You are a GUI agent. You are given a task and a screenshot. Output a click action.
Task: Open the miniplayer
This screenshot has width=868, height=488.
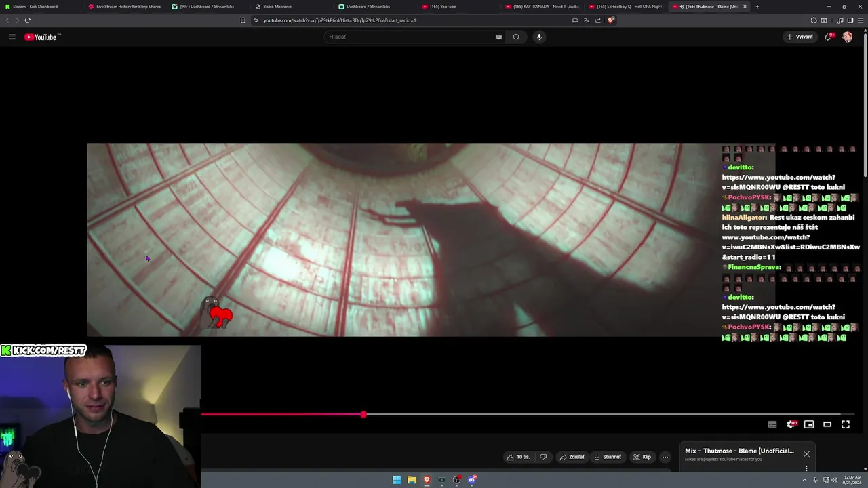coord(809,424)
